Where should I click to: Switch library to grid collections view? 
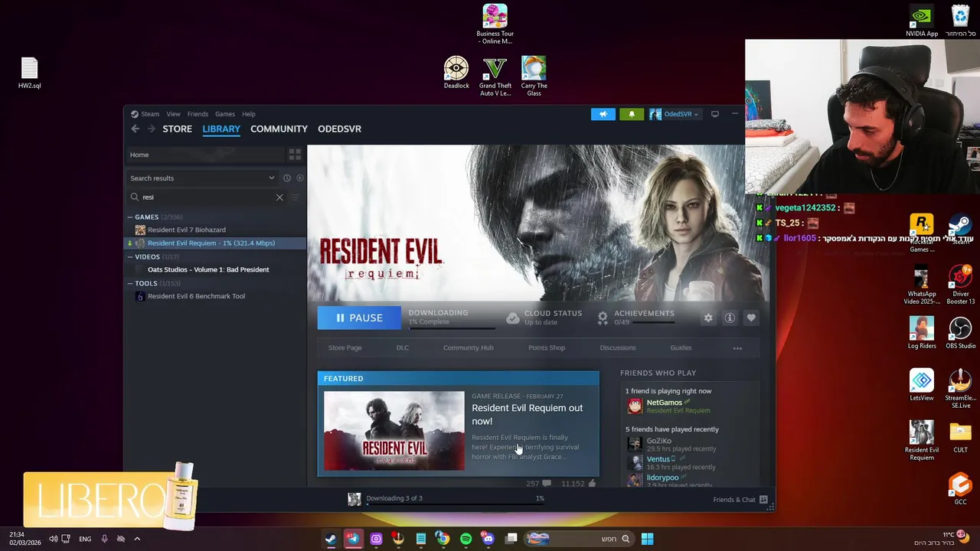(x=295, y=155)
